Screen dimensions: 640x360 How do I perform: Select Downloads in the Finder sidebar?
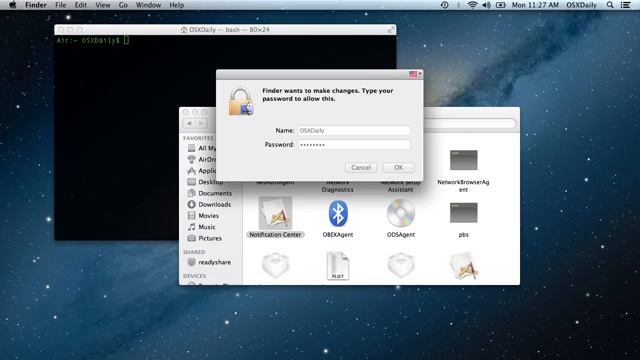coord(209,204)
